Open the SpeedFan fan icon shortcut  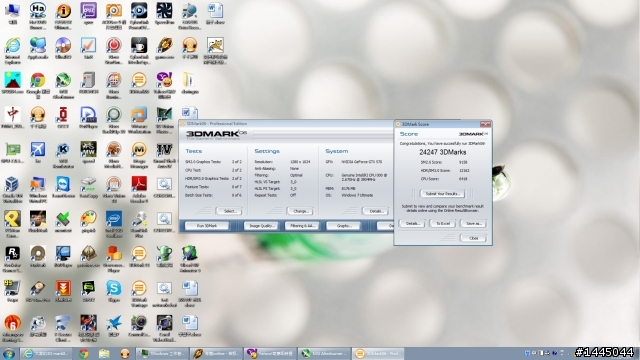tap(164, 13)
